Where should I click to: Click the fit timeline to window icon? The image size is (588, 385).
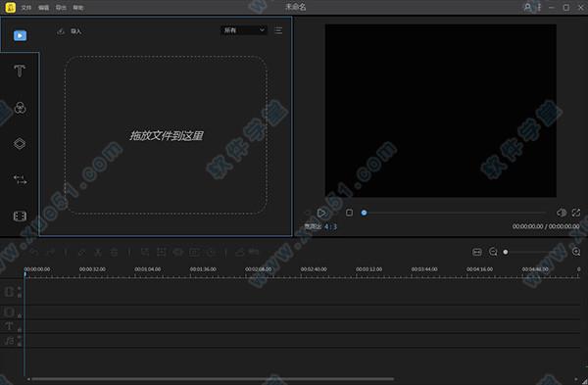tap(477, 252)
